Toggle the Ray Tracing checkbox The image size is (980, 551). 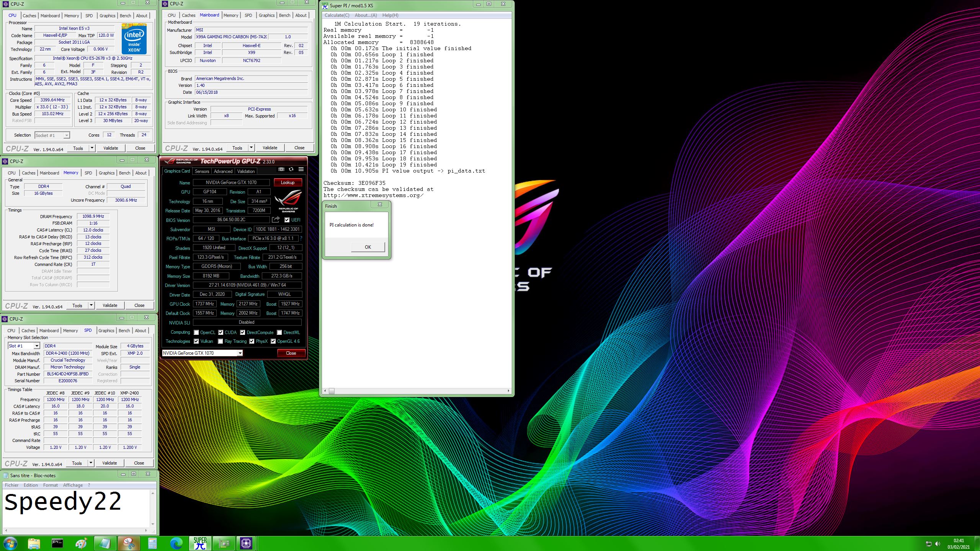(220, 341)
